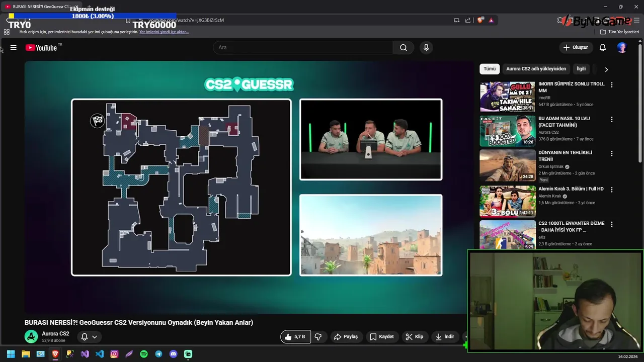Click the screen cast icon in address bar
This screenshot has height=362, width=644.
pyautogui.click(x=456, y=20)
